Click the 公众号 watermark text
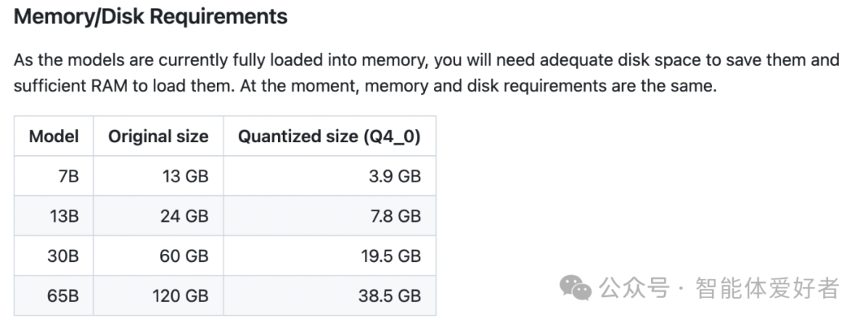 click(634, 288)
